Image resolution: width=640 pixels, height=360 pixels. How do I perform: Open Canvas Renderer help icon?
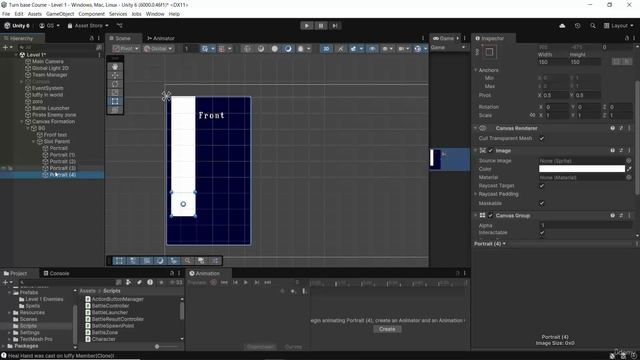(612, 128)
